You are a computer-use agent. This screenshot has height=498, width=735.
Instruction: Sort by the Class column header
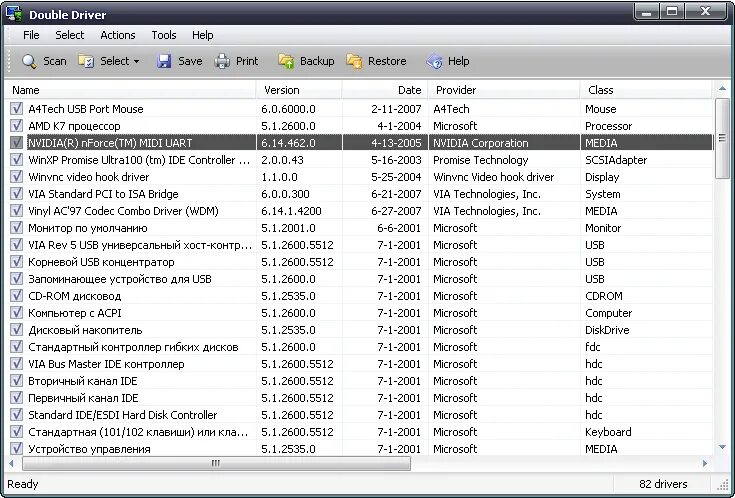[x=646, y=90]
